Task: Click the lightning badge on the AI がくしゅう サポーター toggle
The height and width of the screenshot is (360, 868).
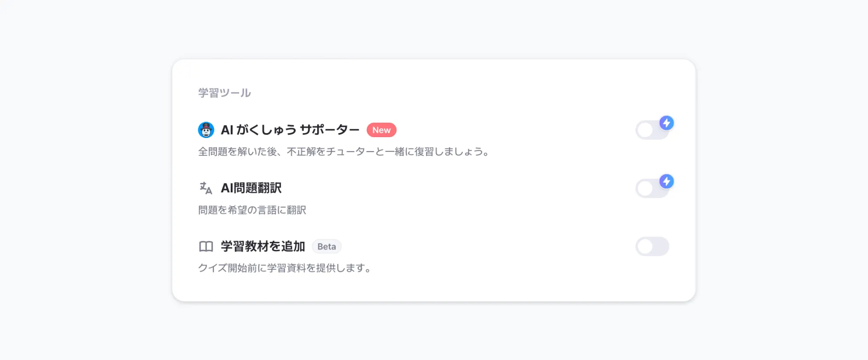Action: coord(666,123)
